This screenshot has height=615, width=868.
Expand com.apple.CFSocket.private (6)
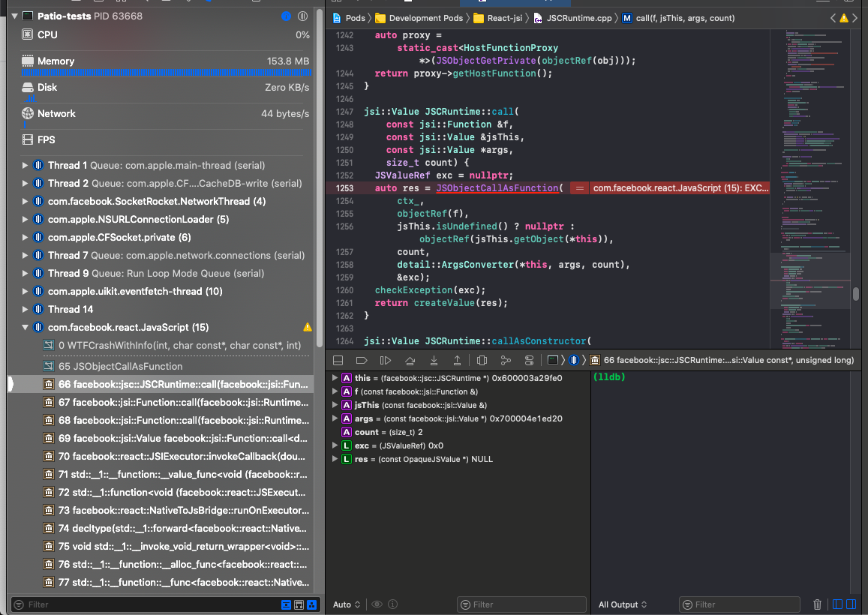(x=25, y=238)
